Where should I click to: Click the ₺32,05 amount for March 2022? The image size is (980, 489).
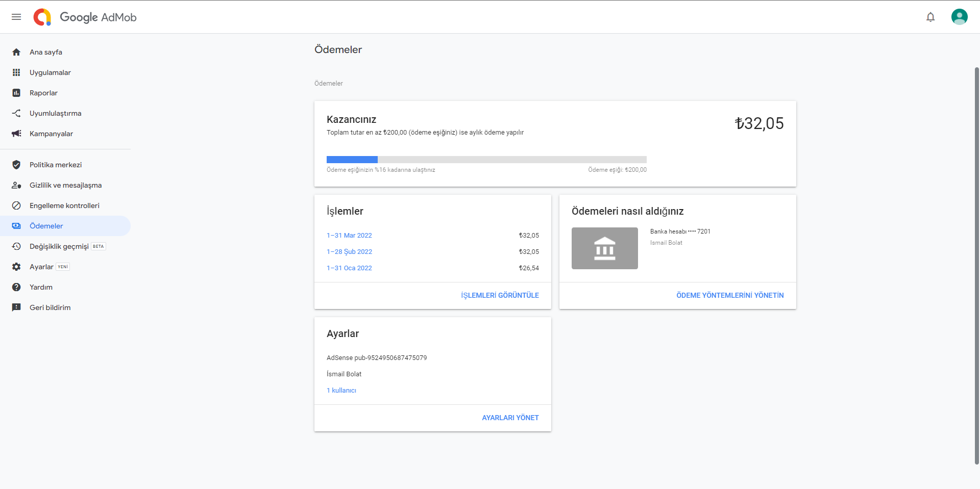(529, 236)
